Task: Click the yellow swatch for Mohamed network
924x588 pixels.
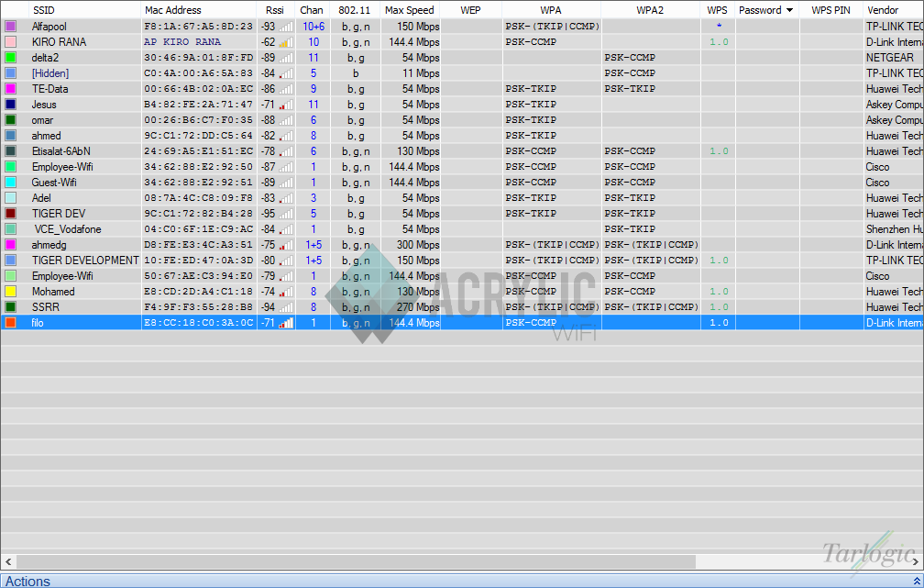Action: coord(11,292)
